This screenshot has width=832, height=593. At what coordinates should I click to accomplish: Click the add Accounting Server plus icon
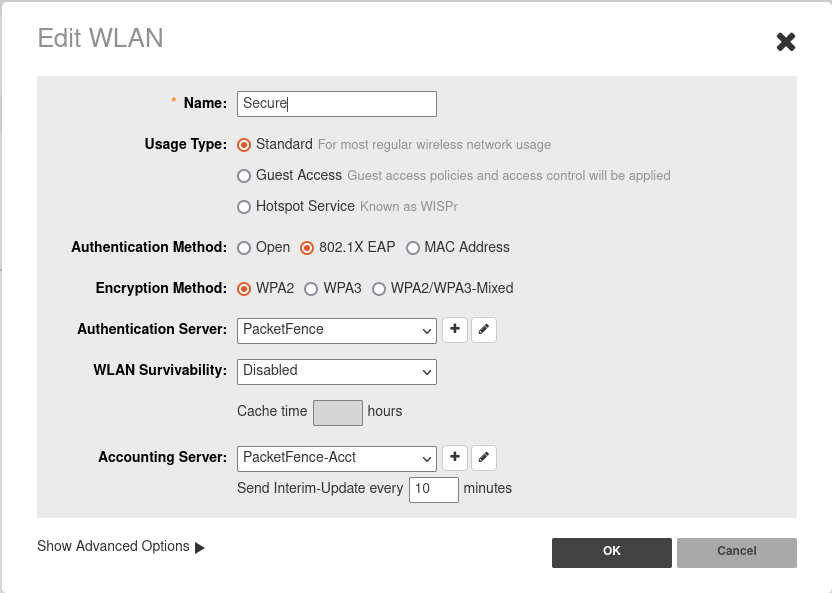pyautogui.click(x=455, y=458)
